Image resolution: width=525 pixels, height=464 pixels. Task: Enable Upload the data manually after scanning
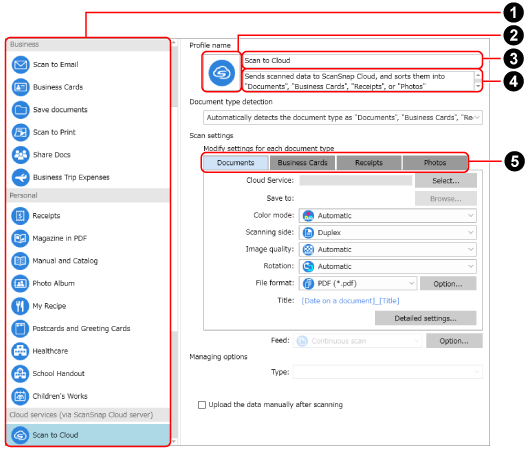coord(202,405)
